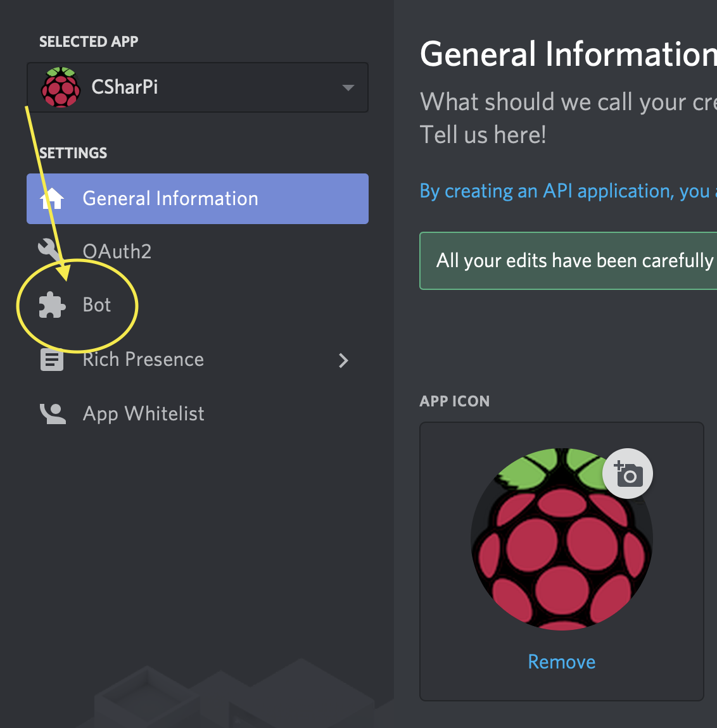
Task: Expand Rich Presence with the chevron arrow
Action: point(343,360)
